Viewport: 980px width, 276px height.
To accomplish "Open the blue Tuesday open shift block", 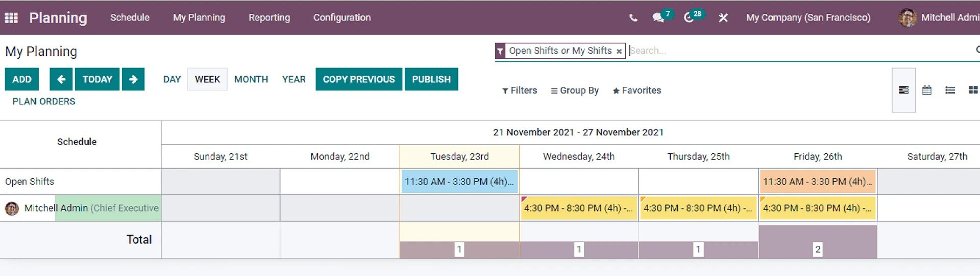I will 459,181.
